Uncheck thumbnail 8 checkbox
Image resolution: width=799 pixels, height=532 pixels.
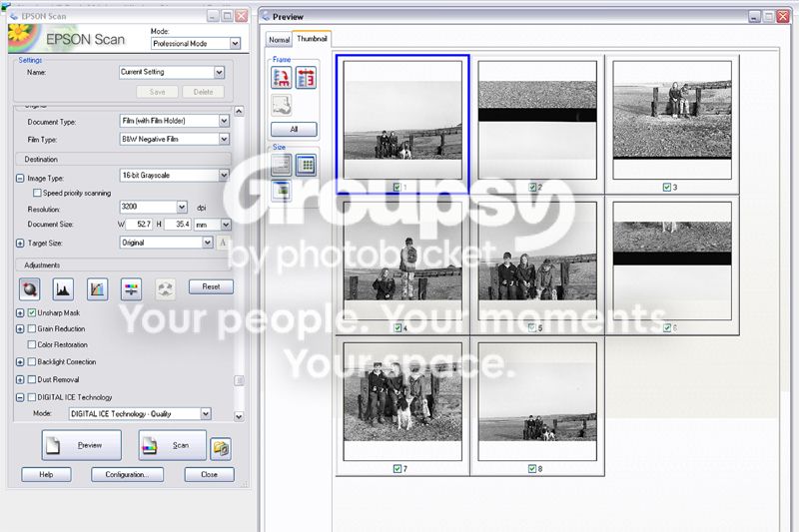tap(532, 468)
